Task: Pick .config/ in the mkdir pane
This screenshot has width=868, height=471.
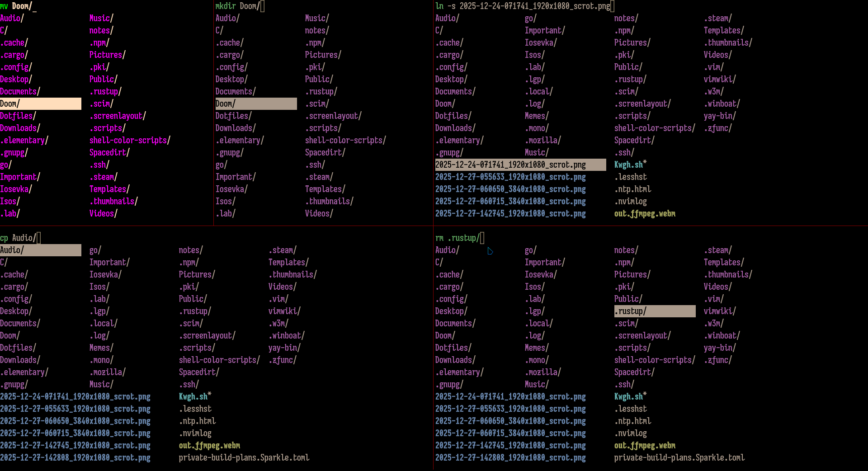Action: pos(231,67)
